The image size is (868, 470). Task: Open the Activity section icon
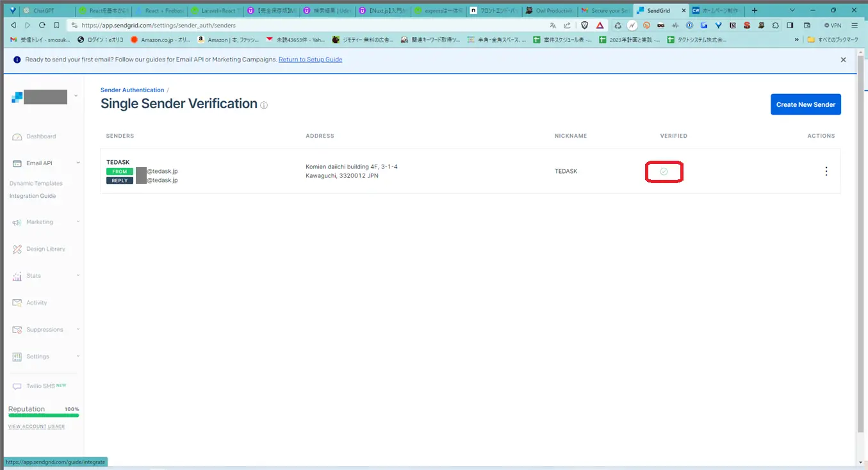click(17, 303)
